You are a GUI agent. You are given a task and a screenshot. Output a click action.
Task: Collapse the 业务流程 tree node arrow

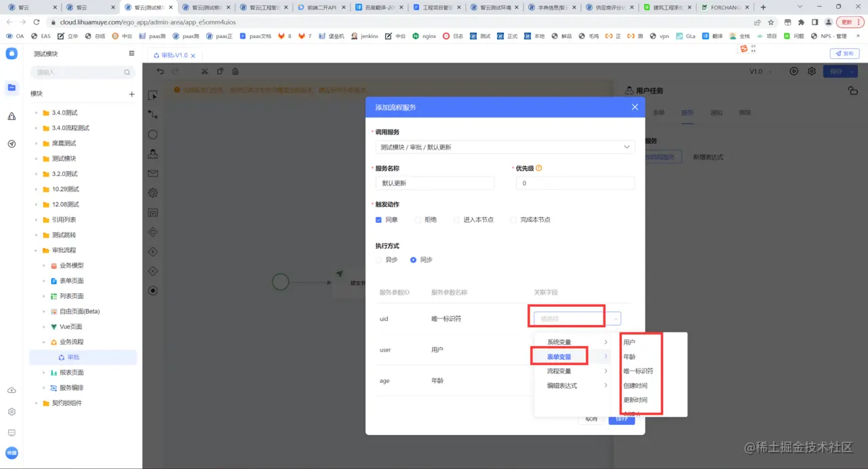[44, 342]
